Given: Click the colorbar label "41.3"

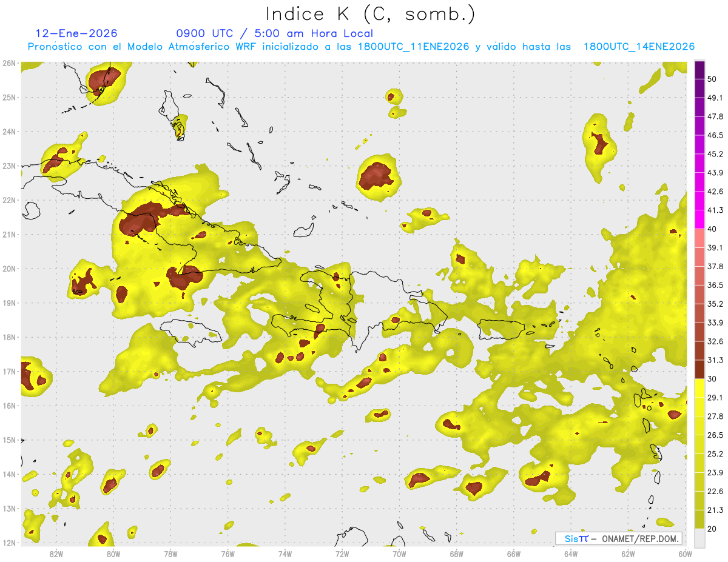Looking at the screenshot, I should [715, 210].
